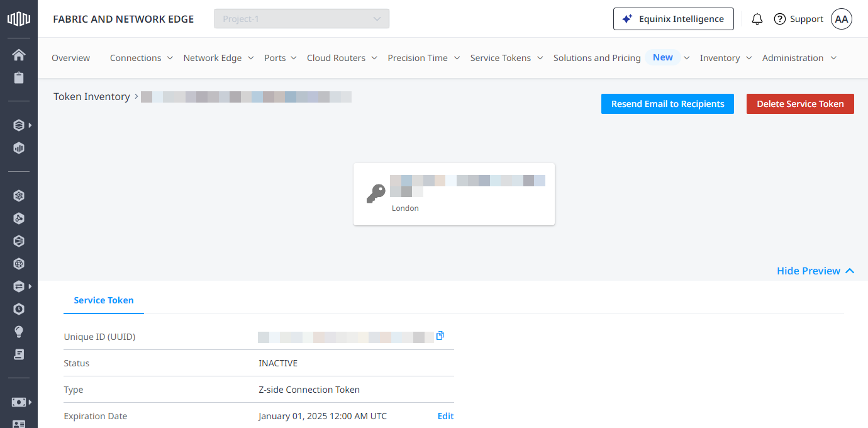Expand the Ports menu
Image resolution: width=868 pixels, height=428 pixels.
coord(281,58)
